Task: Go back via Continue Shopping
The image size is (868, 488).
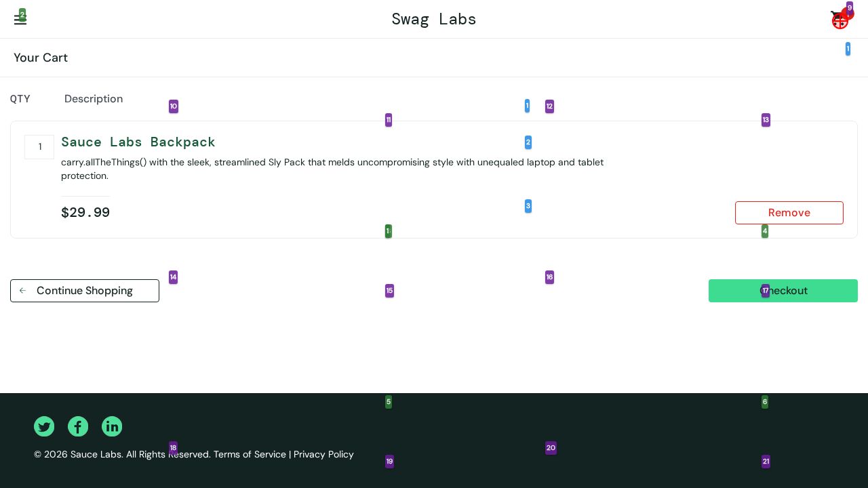Action: (x=85, y=291)
